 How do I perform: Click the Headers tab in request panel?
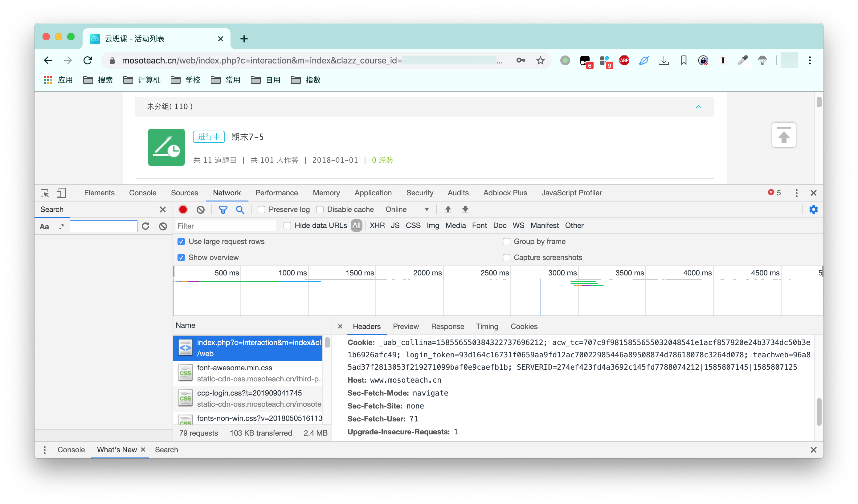[366, 326]
